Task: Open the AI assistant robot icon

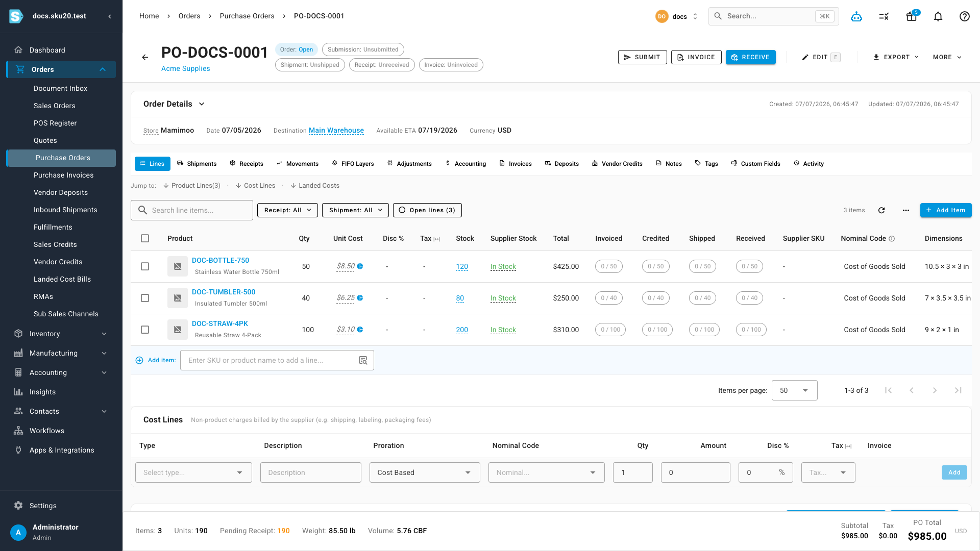Action: (856, 16)
